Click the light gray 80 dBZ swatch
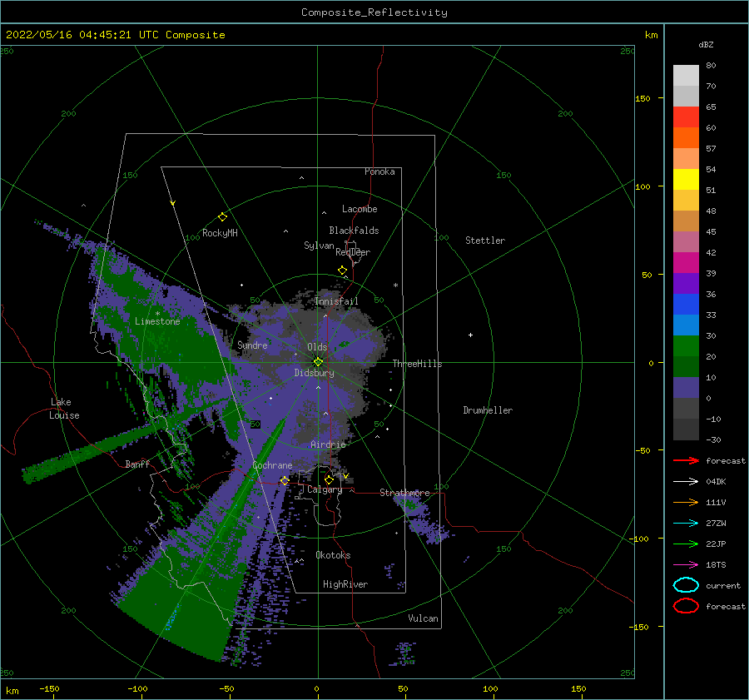This screenshot has height=700, width=749. click(686, 75)
